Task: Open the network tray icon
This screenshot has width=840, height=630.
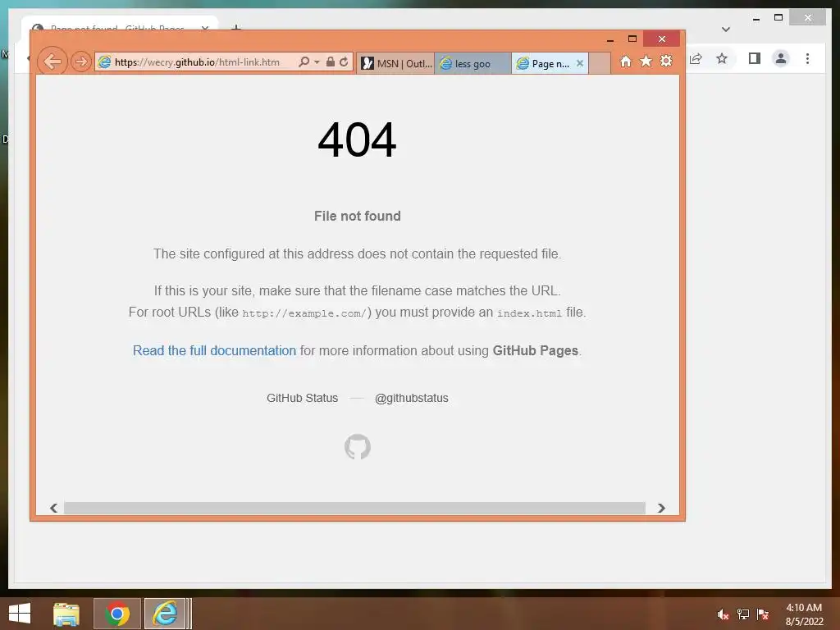Action: coord(742,614)
